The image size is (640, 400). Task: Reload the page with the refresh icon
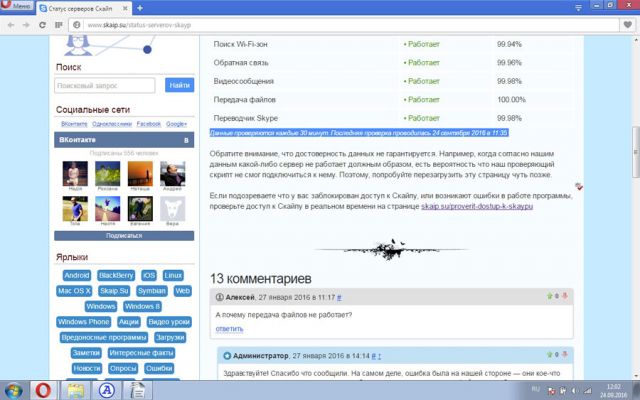(x=42, y=25)
